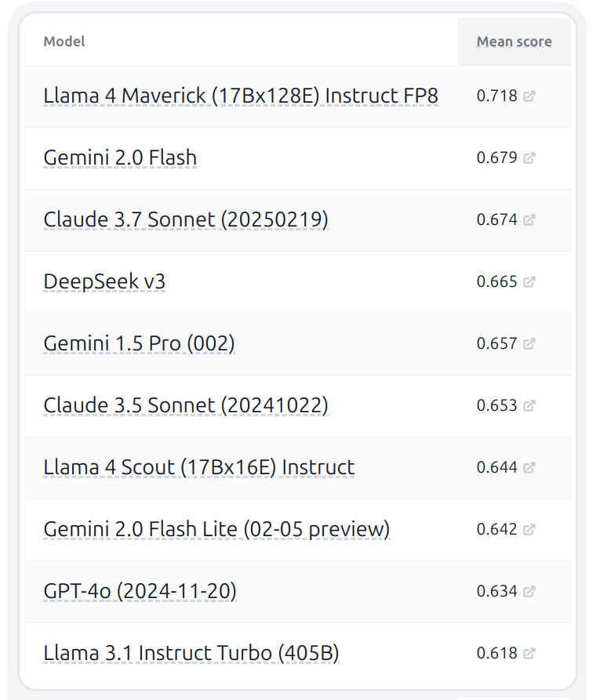The image size is (607, 700).
Task: Sort by the Mean score column header
Action: [514, 42]
